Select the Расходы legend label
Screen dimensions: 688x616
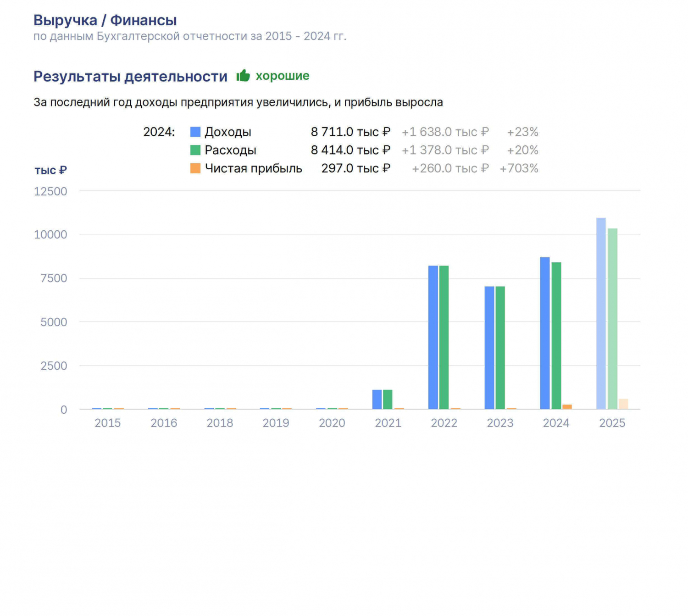pyautogui.click(x=230, y=150)
